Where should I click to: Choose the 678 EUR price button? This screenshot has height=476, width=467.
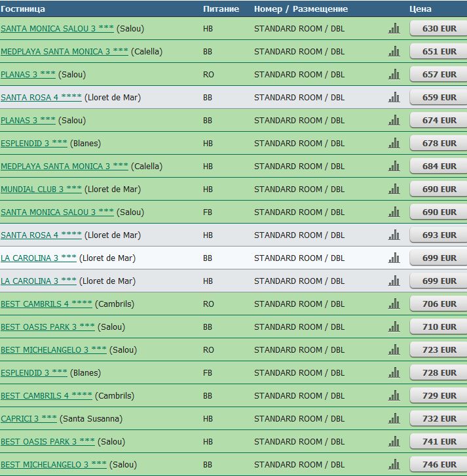(438, 144)
